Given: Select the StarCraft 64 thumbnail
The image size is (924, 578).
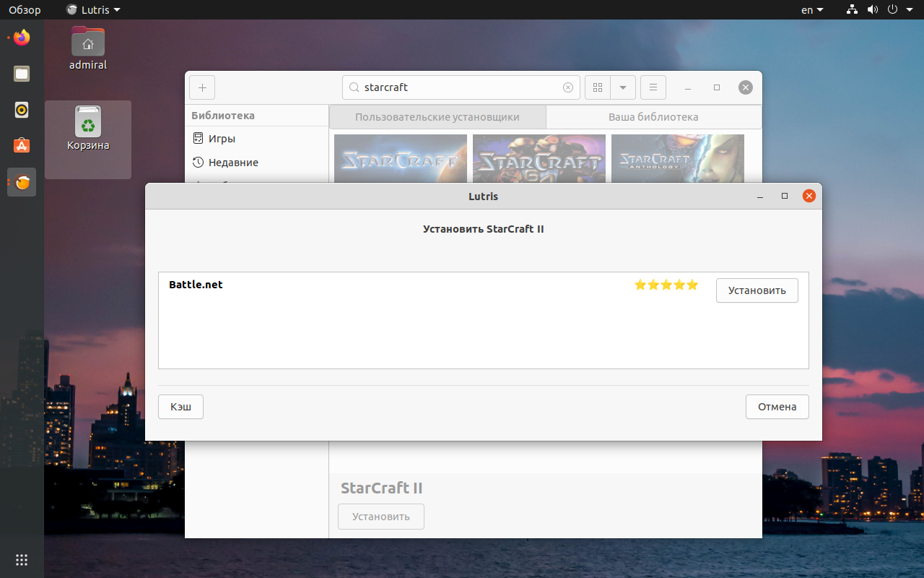Looking at the screenshot, I should point(539,159).
